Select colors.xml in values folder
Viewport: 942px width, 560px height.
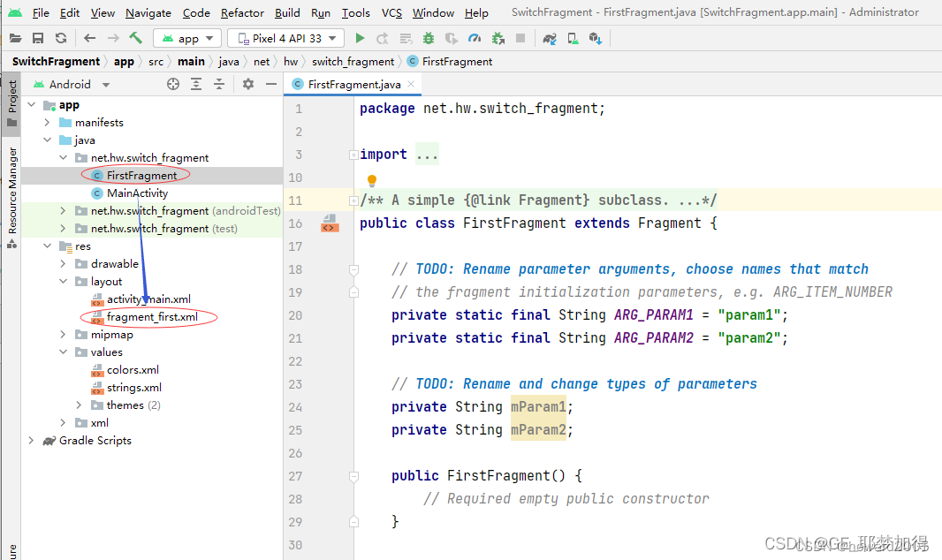[x=133, y=370]
